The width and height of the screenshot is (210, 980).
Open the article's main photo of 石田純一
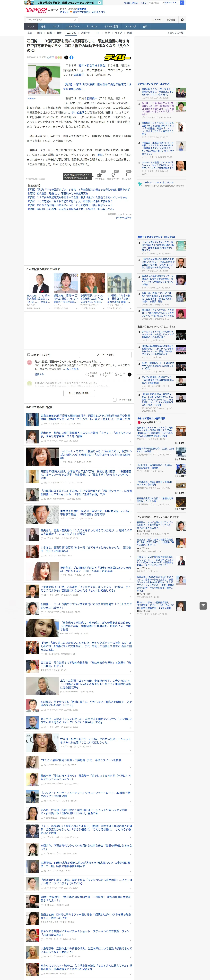tap(44, 79)
